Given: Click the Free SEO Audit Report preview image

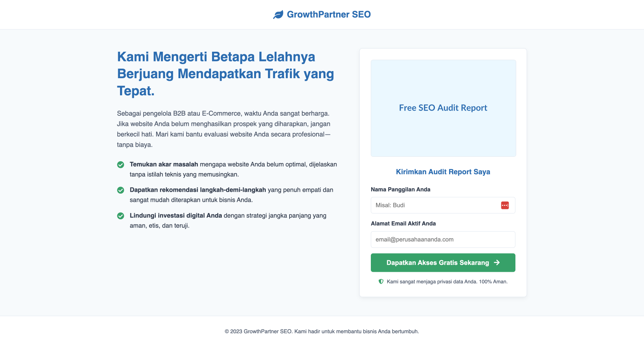Looking at the screenshot, I should [443, 108].
